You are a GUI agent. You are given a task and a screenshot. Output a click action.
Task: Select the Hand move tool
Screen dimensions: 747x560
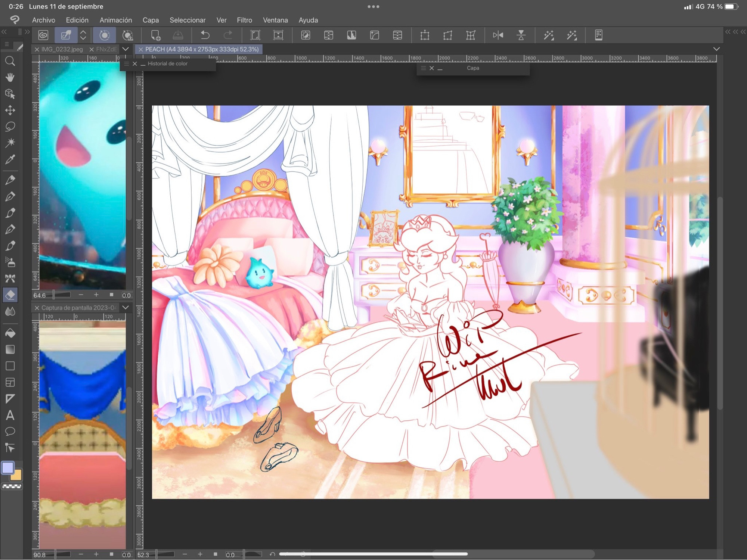10,77
